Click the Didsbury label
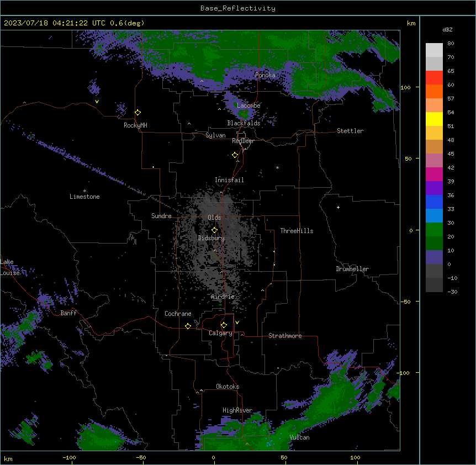This screenshot has width=476, height=465. (x=211, y=238)
